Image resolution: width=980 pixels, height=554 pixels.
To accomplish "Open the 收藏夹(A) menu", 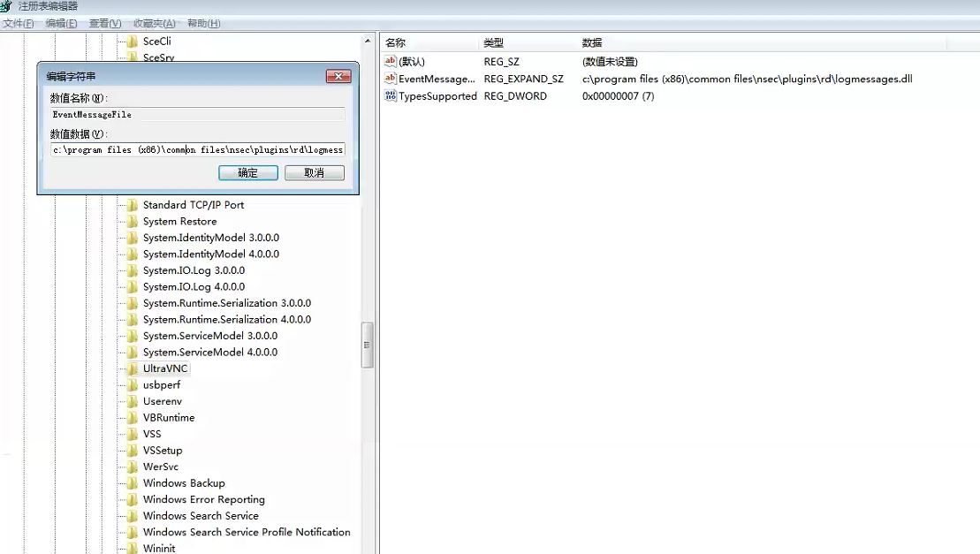I will click(x=155, y=23).
